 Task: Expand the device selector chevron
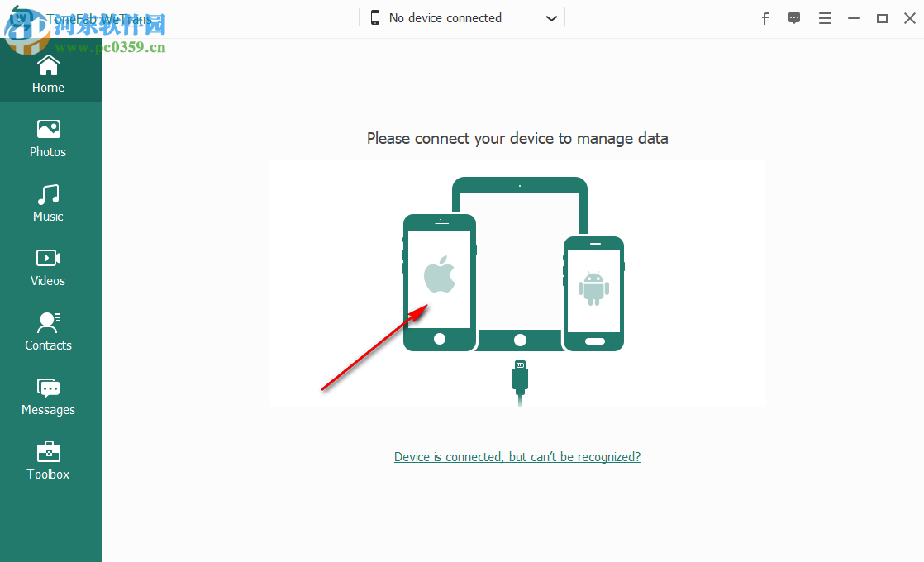(551, 18)
